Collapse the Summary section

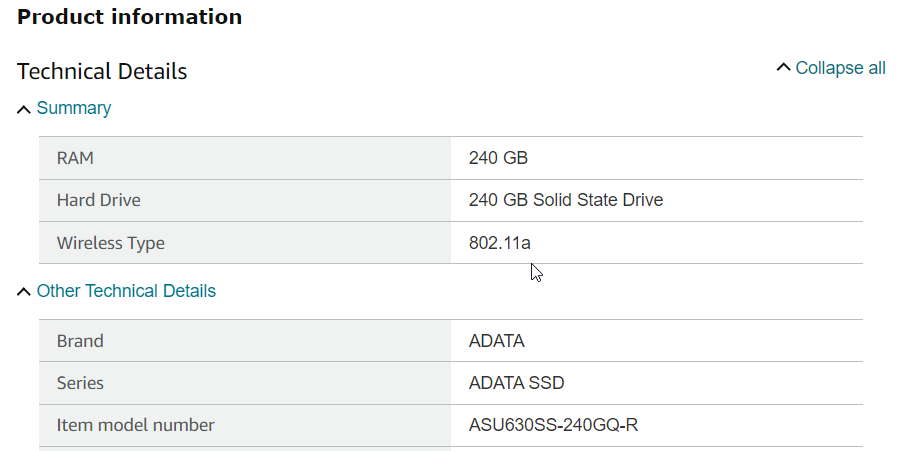pyautogui.click(x=74, y=108)
